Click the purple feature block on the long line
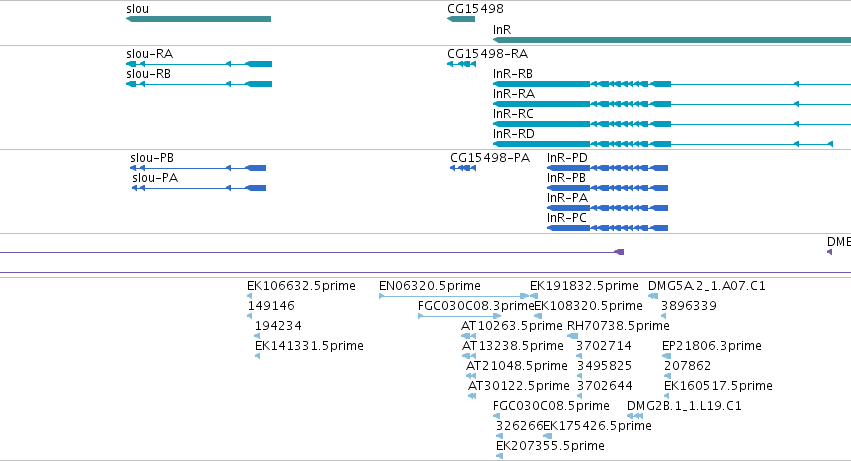Screen dimensions: 851x461 click(x=619, y=252)
